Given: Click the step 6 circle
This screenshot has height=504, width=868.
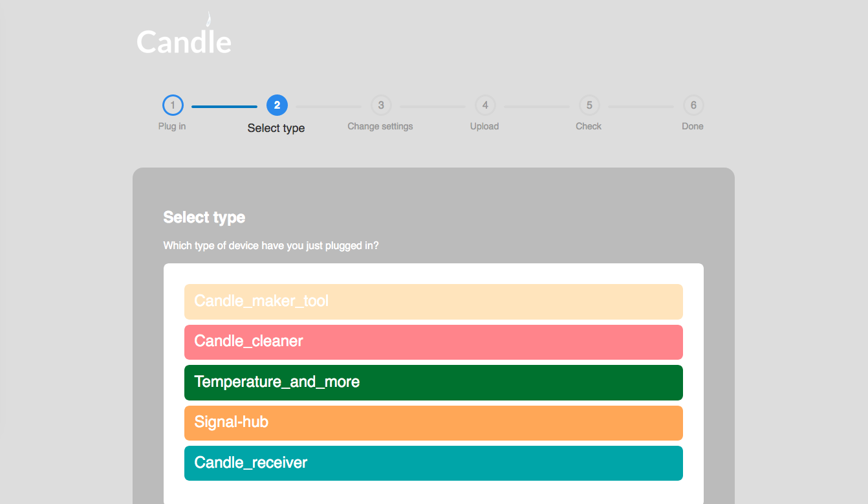Looking at the screenshot, I should pyautogui.click(x=693, y=105).
